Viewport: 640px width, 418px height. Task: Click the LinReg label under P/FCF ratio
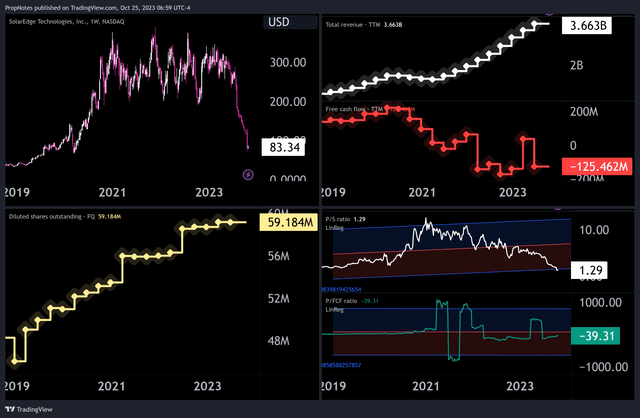[334, 309]
